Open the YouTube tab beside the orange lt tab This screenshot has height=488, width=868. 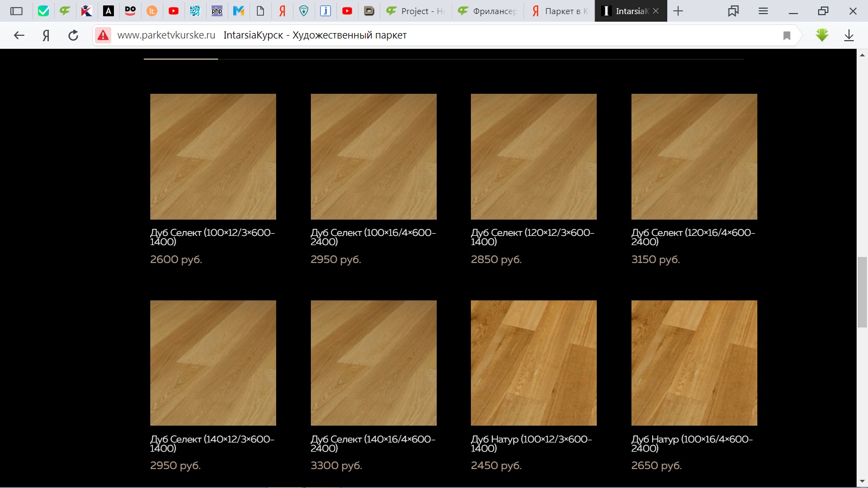pyautogui.click(x=174, y=11)
